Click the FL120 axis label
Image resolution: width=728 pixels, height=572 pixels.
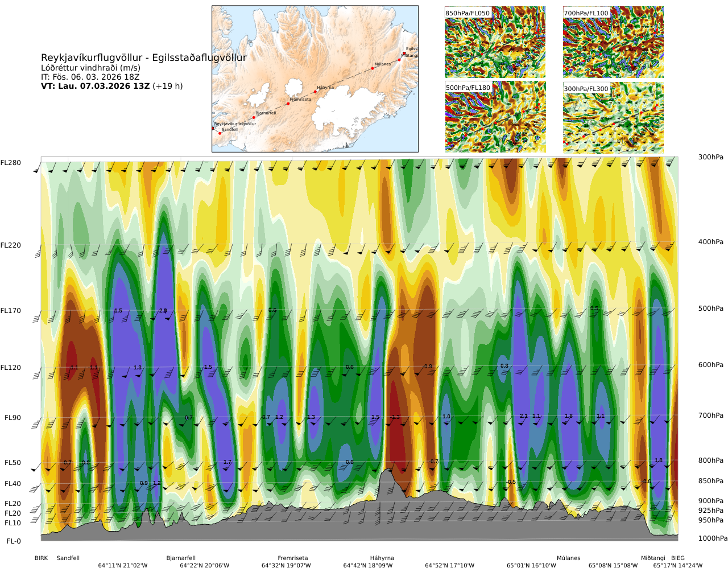(x=10, y=368)
